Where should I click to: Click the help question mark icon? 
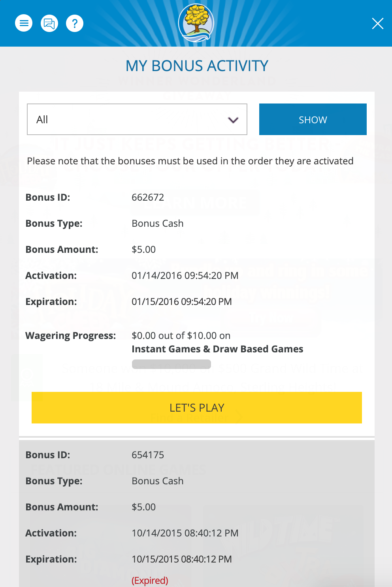[x=75, y=23]
